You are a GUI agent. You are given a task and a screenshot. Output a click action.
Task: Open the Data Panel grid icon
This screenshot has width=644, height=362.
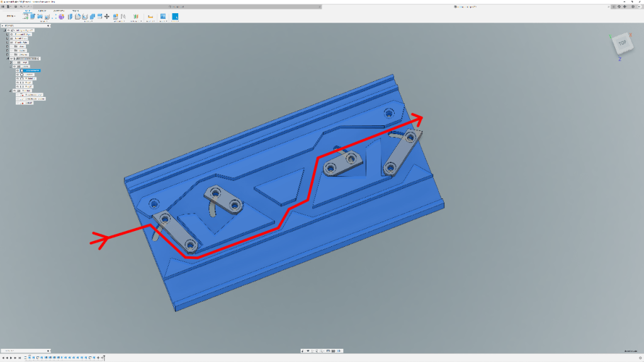point(3,6)
